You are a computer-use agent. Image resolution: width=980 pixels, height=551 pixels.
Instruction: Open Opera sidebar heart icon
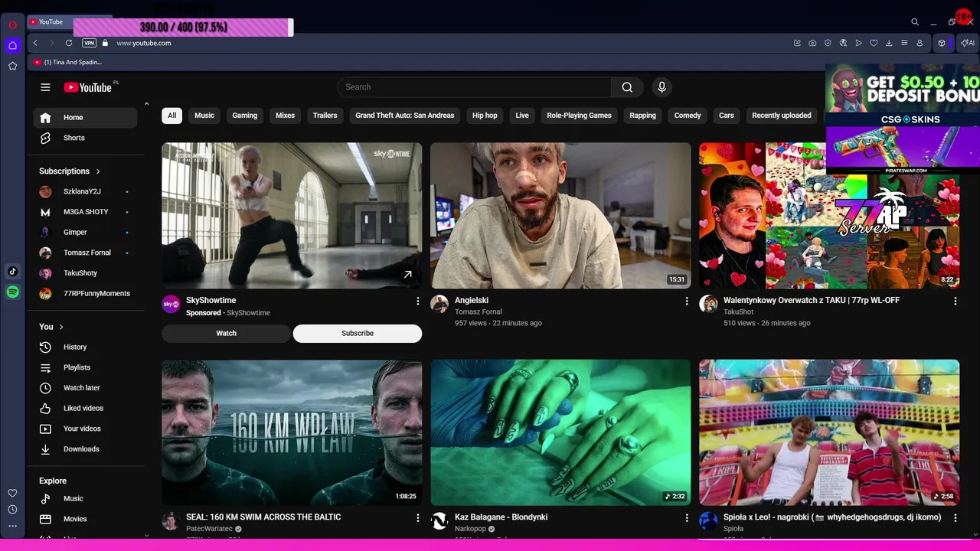pos(12,493)
